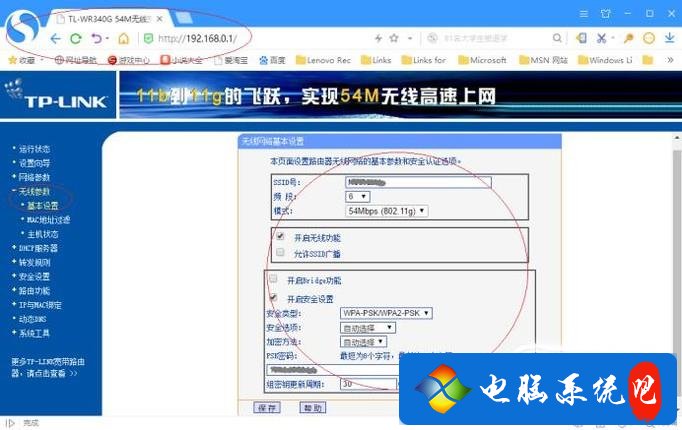The width and height of the screenshot is (682, 430).
Task: Click the search magnifier icon
Action: (x=557, y=38)
